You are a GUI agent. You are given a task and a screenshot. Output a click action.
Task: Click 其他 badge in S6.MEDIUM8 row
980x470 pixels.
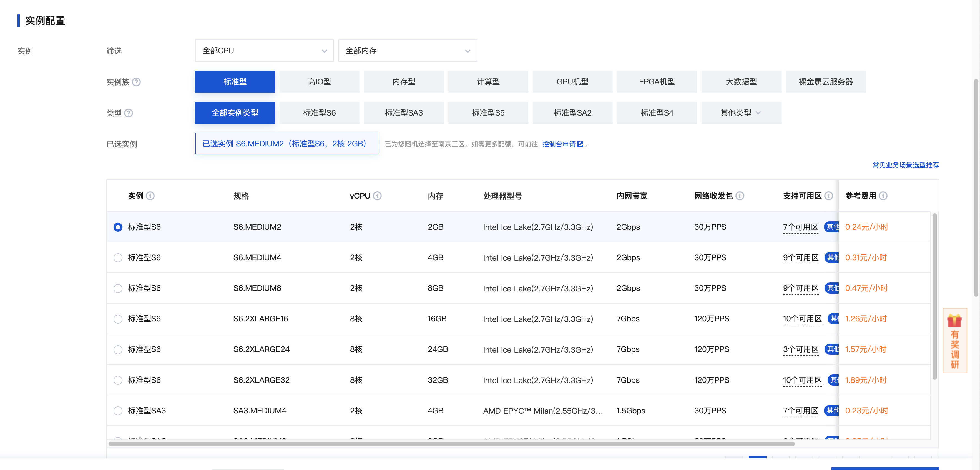click(x=831, y=288)
